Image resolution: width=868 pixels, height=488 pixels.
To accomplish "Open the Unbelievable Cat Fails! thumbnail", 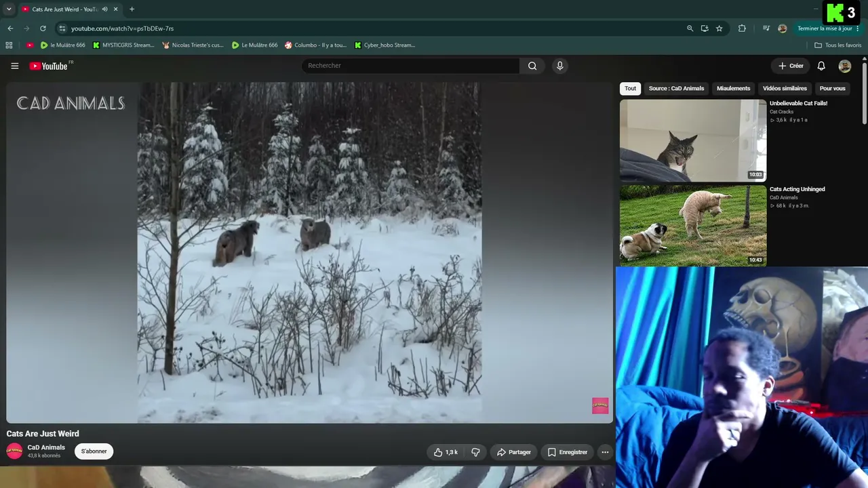I will [x=693, y=140].
